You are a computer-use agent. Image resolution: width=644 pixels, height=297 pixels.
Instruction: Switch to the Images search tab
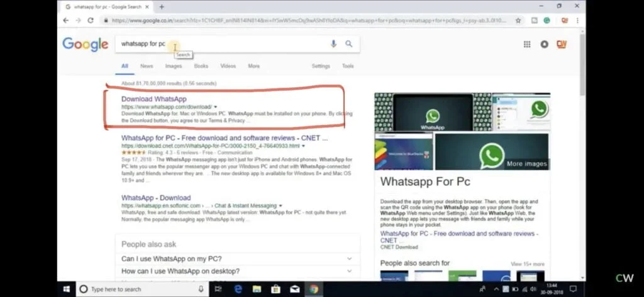point(174,66)
